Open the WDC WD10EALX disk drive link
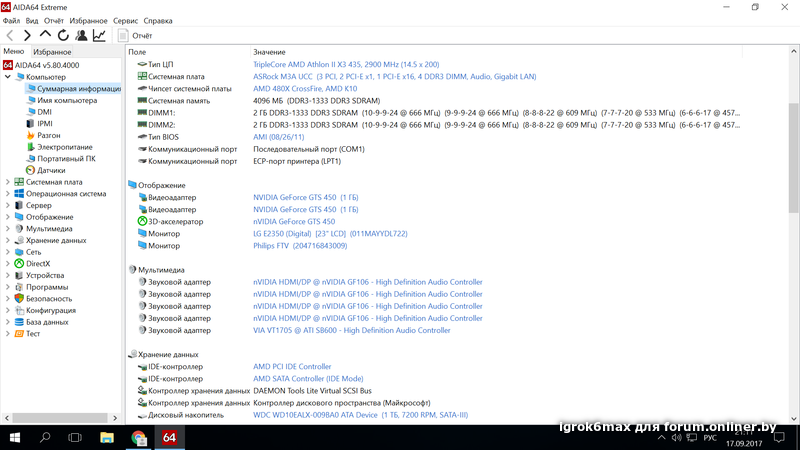 [360, 415]
